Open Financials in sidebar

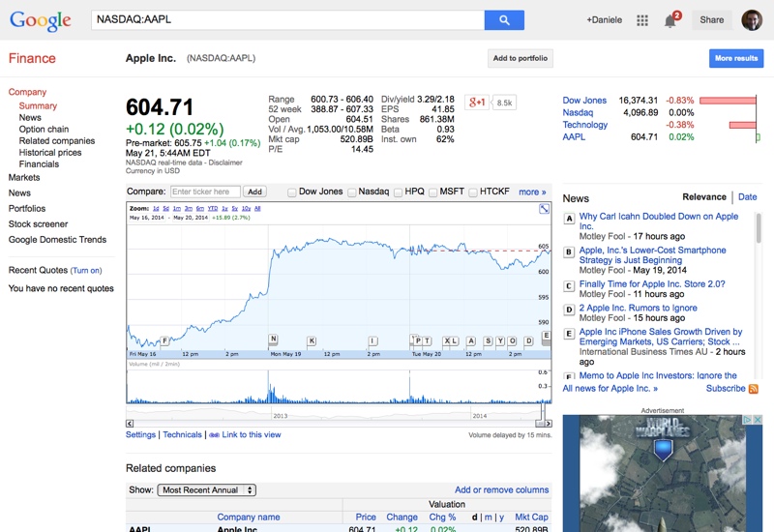click(x=39, y=163)
